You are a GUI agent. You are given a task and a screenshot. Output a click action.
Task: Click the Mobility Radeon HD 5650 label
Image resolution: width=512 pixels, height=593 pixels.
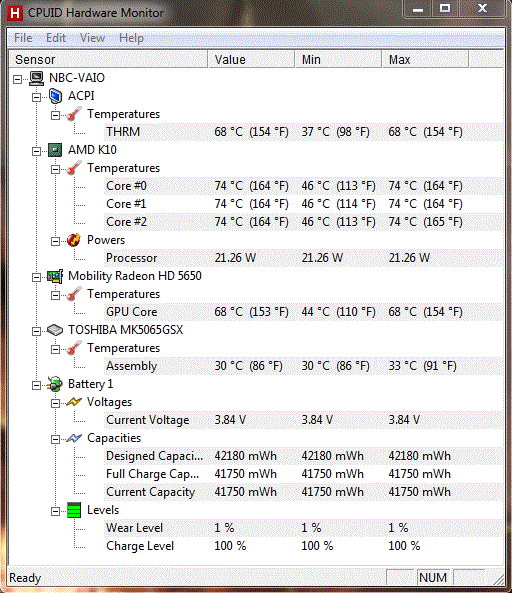(135, 276)
